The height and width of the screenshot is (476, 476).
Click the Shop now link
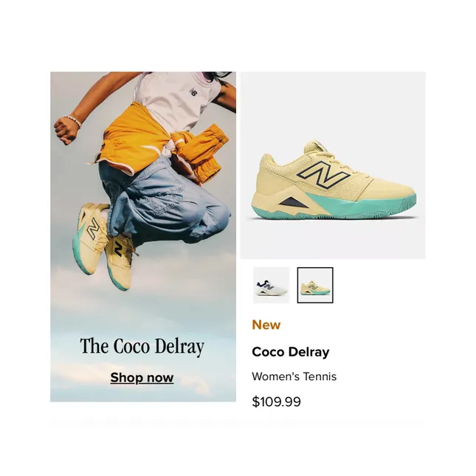pos(142,378)
